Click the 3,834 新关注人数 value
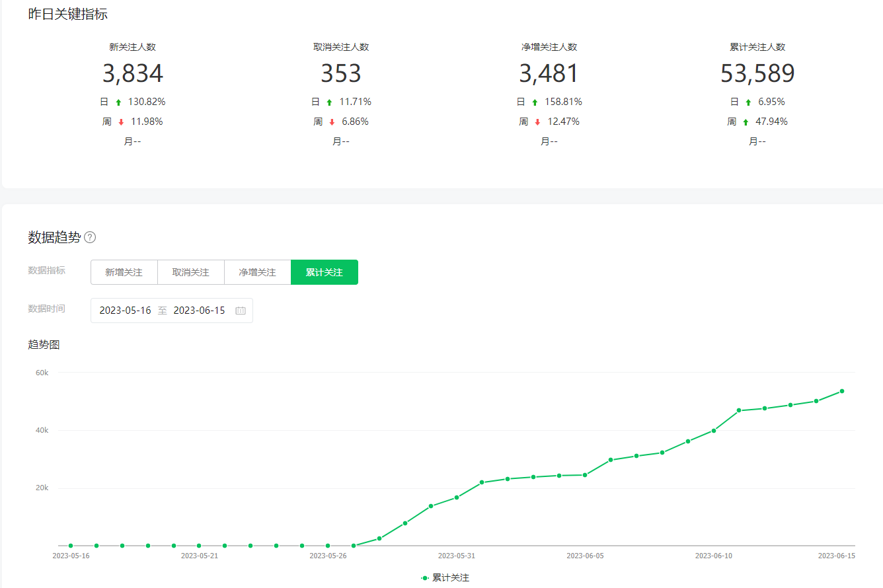This screenshot has width=883, height=588. click(x=132, y=73)
